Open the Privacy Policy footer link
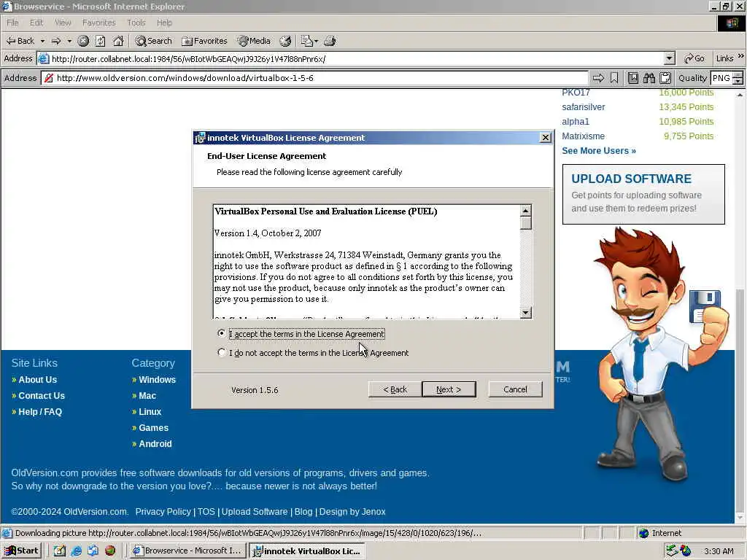This screenshot has height=560, width=747. click(163, 511)
